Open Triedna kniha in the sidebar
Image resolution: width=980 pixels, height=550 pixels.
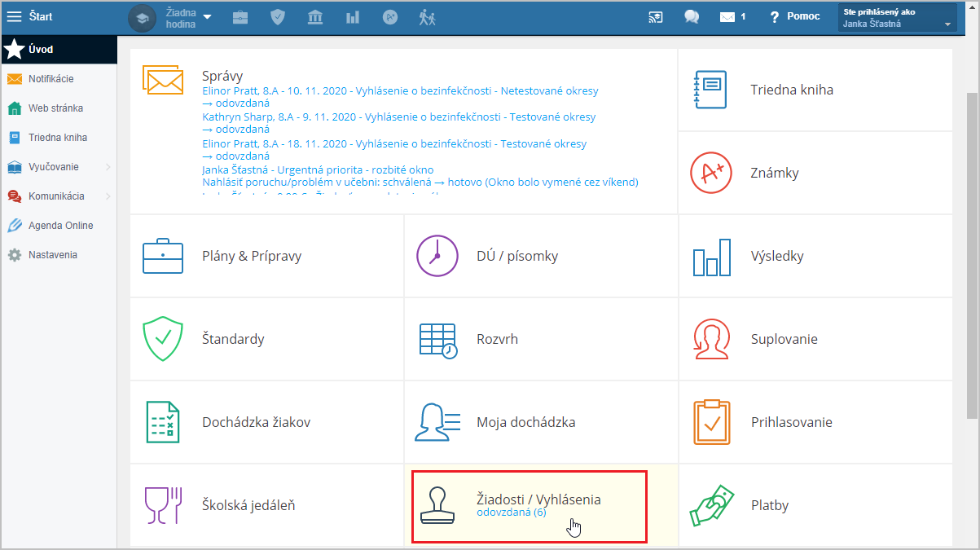coord(59,138)
